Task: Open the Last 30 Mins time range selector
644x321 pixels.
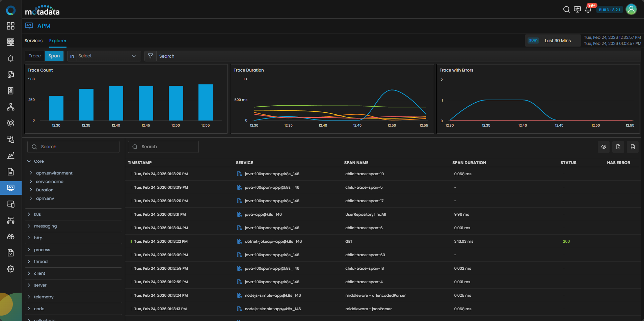Action: coord(557,41)
